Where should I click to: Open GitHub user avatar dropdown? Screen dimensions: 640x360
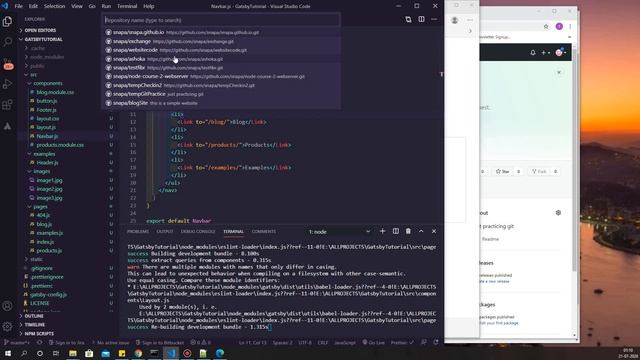(561, 52)
